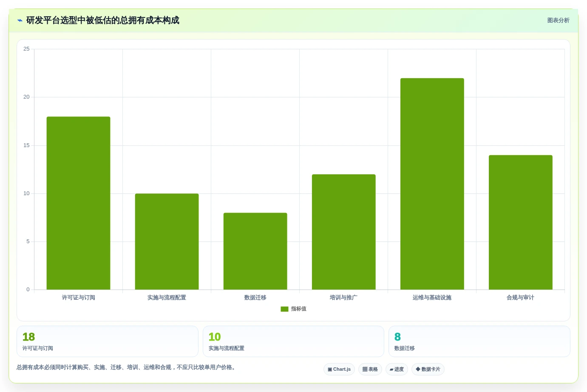
Task: Select the 运维与基础设施 bar in chart
Action: pos(432,184)
